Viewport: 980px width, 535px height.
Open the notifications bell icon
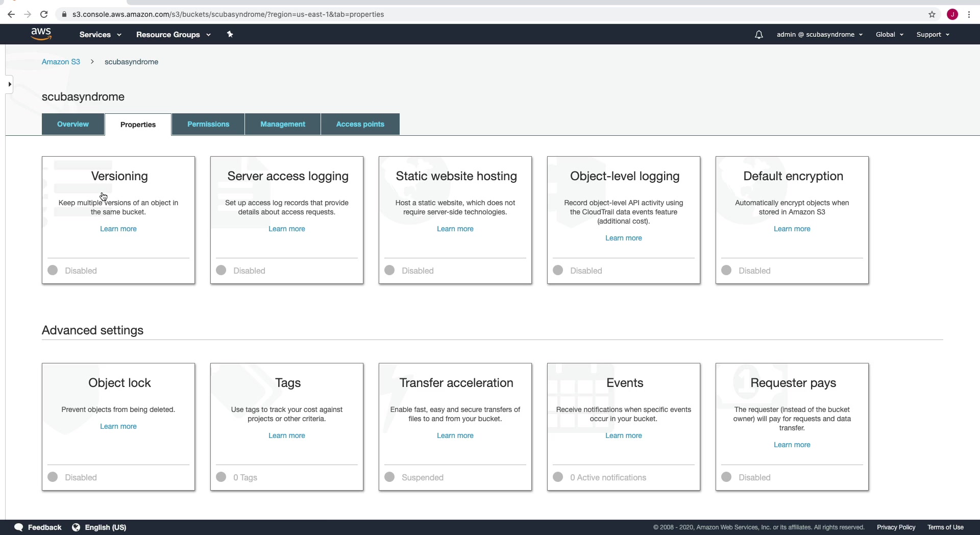click(x=759, y=35)
